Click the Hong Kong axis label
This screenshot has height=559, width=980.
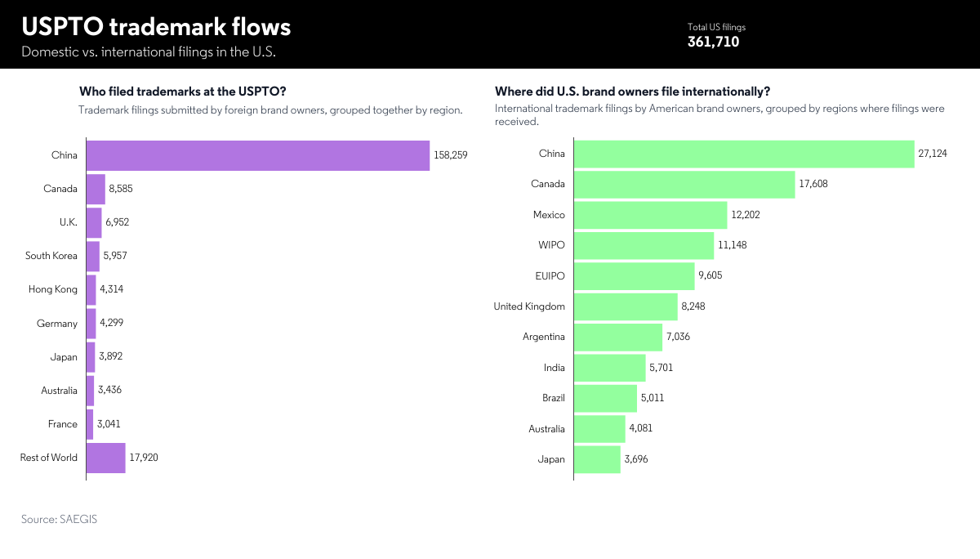click(53, 289)
